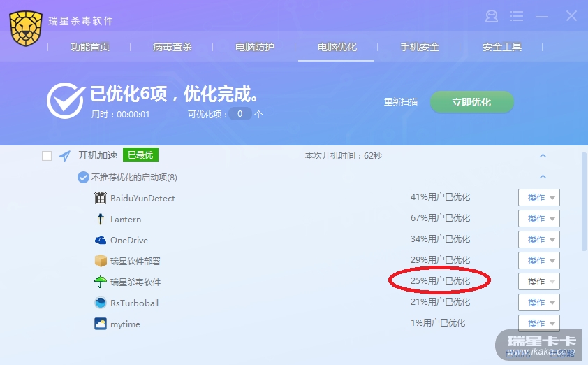
Task: Switch to the 安全工具 tab
Action: coord(501,47)
